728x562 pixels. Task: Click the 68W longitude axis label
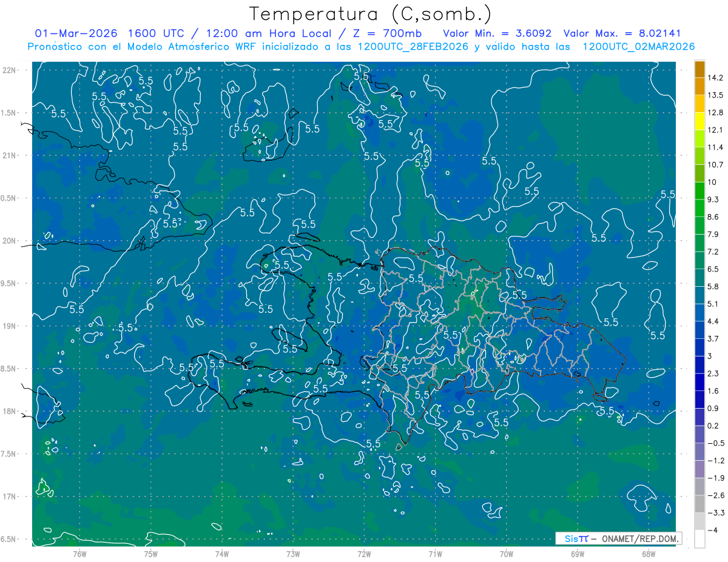pyautogui.click(x=649, y=554)
